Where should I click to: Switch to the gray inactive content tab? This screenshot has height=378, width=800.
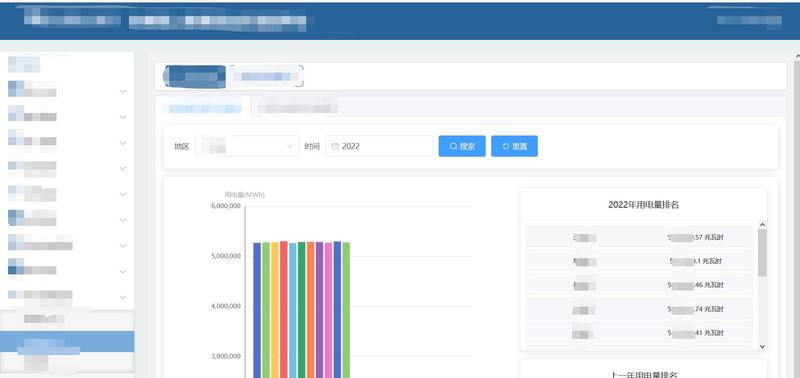pos(297,108)
